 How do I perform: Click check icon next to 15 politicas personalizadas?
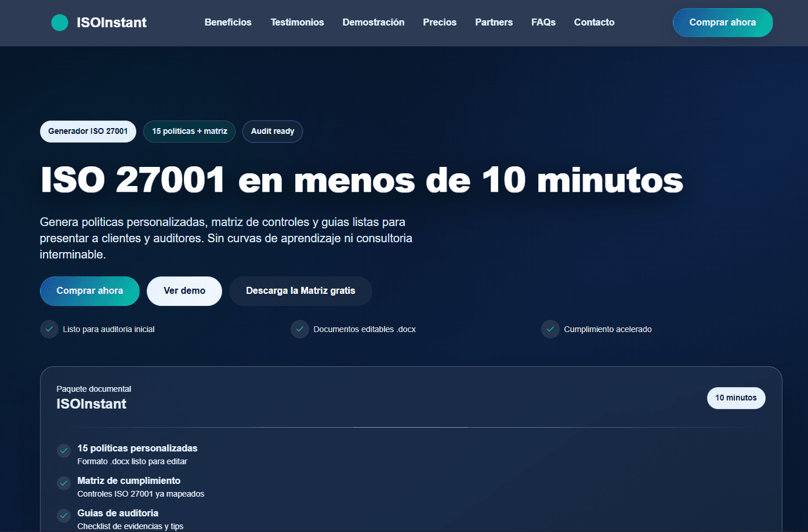64,451
